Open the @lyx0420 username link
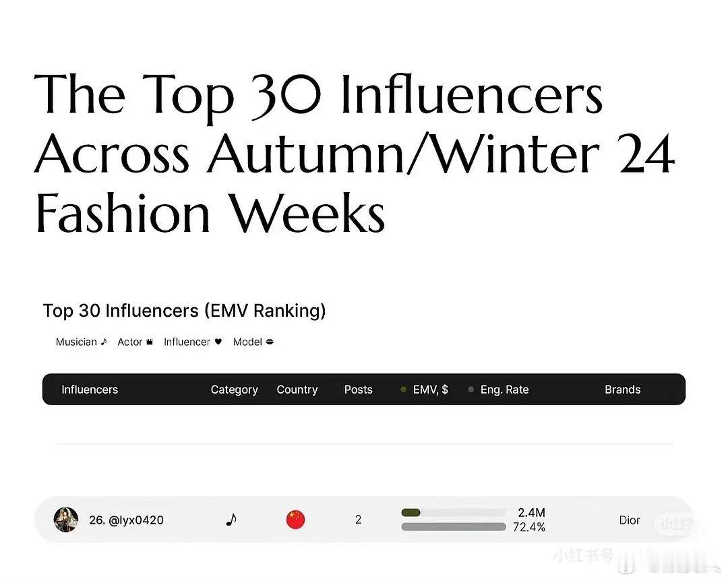Viewport: 728px width, 581px height. click(x=135, y=520)
